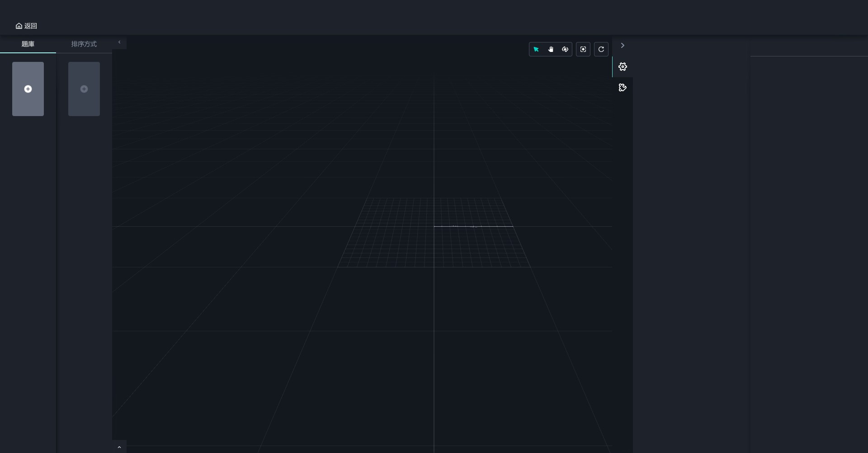Click the 返回 text to go back
The height and width of the screenshot is (453, 868).
[x=31, y=26]
